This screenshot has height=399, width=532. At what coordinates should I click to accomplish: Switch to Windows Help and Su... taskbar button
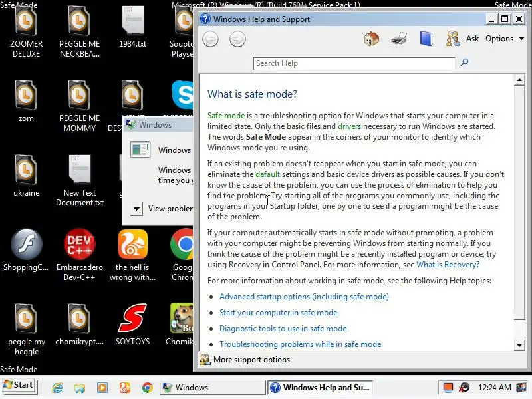[320, 388]
